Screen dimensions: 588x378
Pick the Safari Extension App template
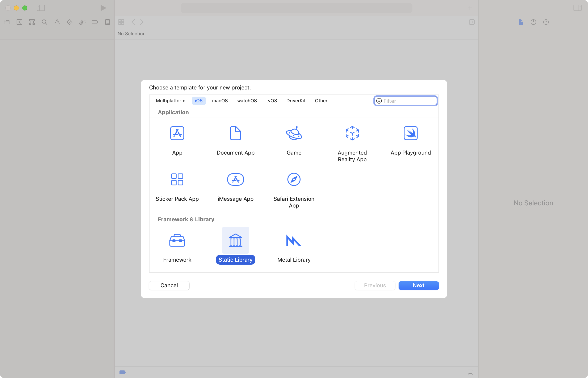[x=294, y=179]
